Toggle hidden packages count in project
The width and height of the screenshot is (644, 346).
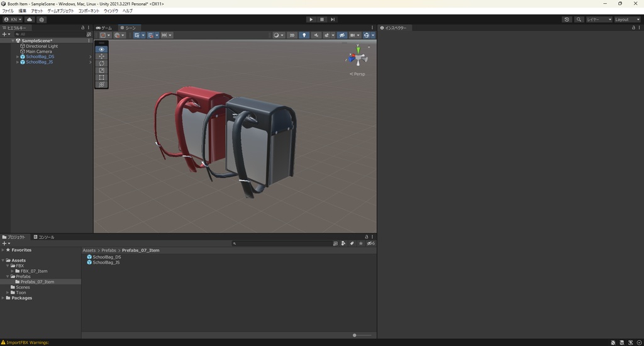click(370, 243)
